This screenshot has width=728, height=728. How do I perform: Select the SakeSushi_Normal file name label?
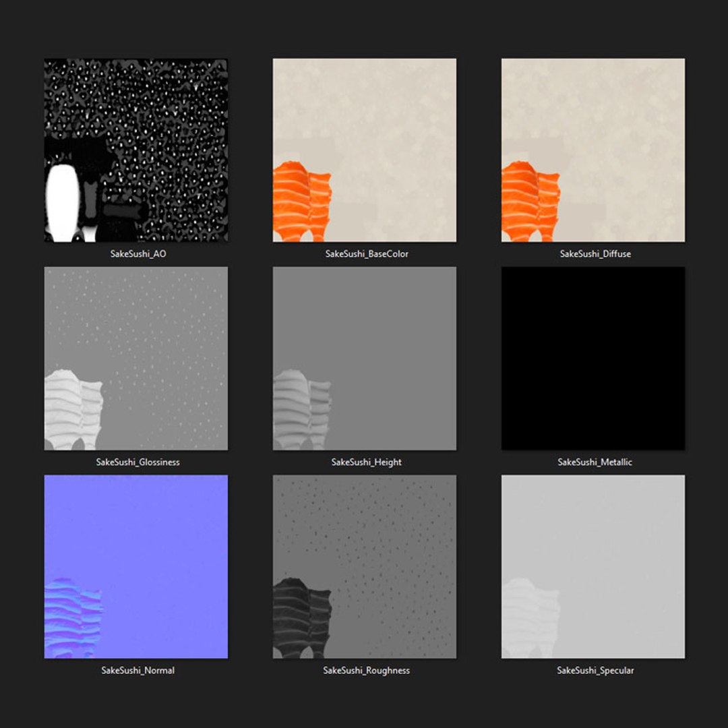138,671
